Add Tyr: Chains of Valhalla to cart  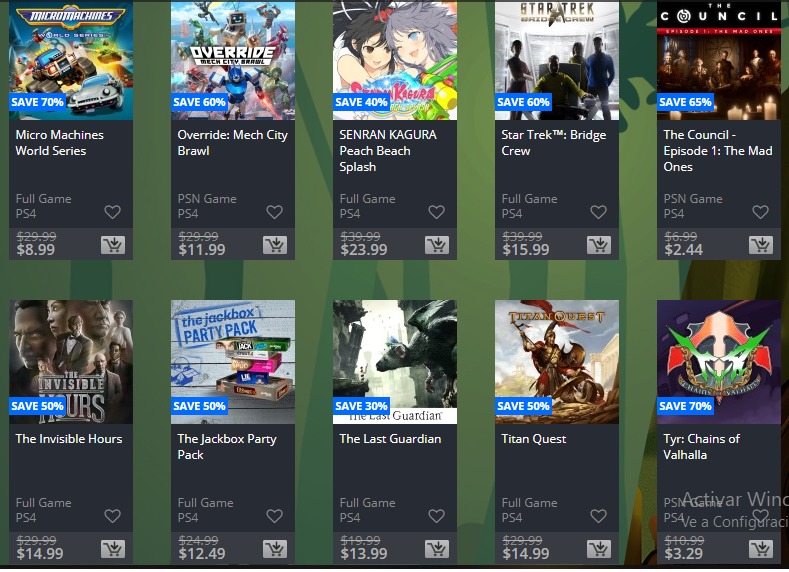coord(761,549)
